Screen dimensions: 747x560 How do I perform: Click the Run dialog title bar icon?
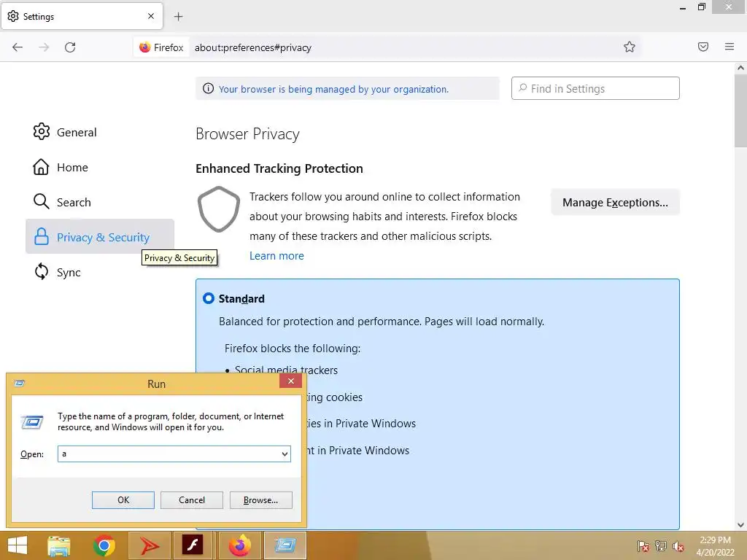[20, 384]
